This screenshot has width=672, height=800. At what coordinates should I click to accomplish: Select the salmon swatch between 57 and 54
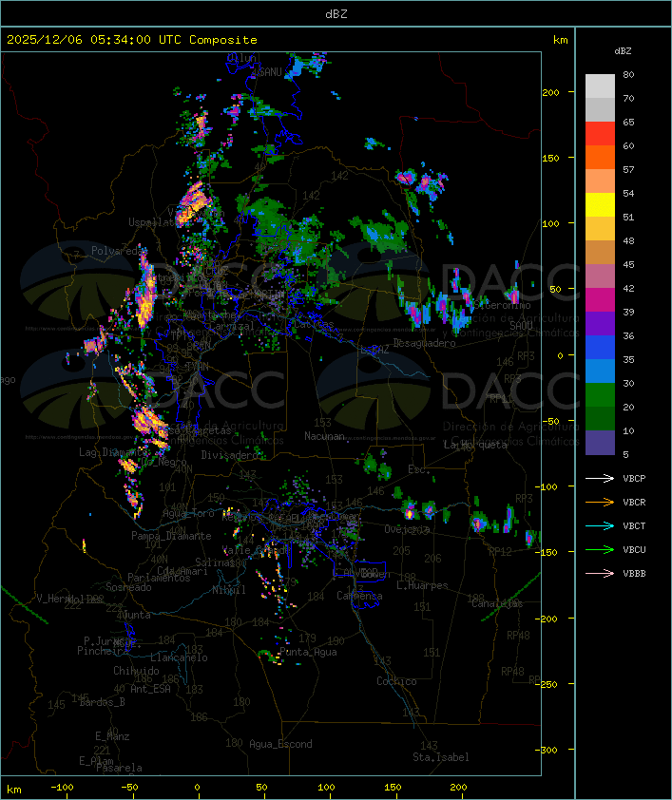(x=600, y=181)
